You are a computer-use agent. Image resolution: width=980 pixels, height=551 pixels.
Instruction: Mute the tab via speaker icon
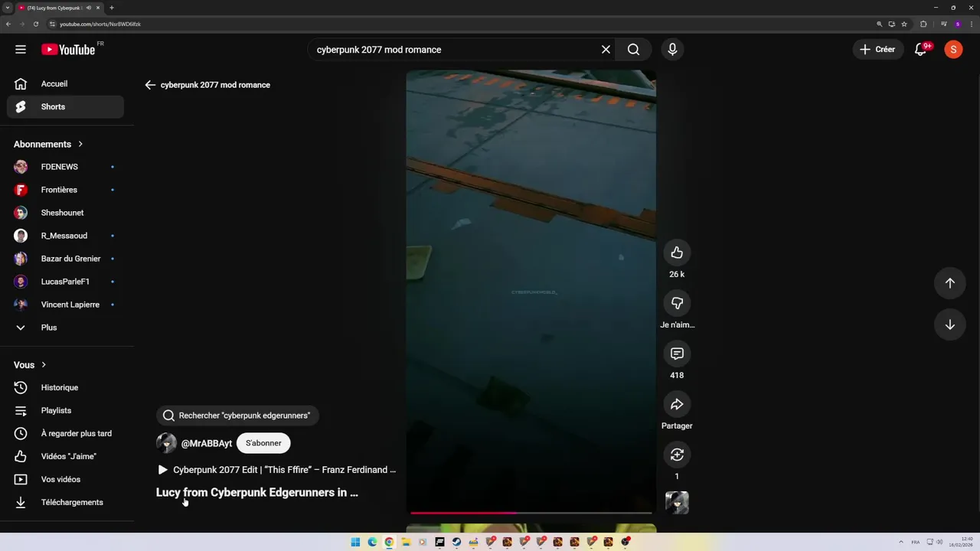click(89, 8)
